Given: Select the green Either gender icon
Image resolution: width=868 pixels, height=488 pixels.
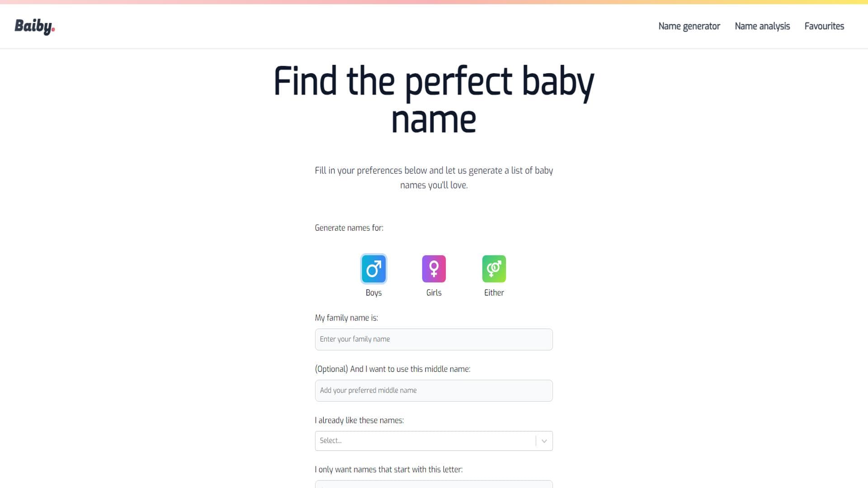Looking at the screenshot, I should [494, 269].
